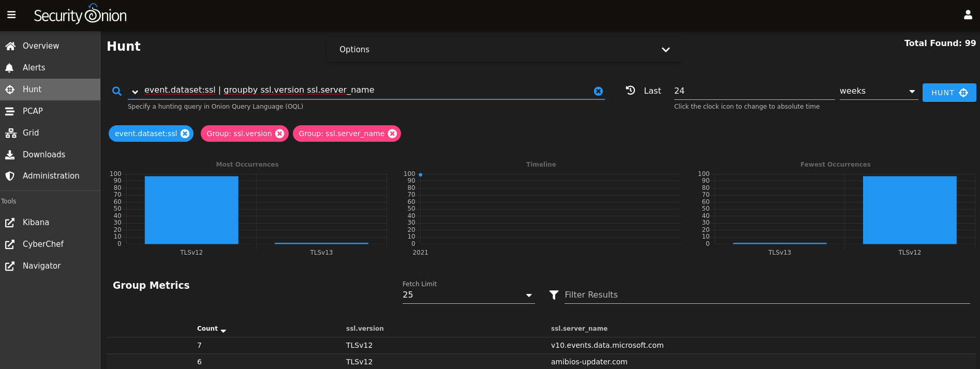Screen dimensions: 980x369
Task: Click the OQL query input field
Action: 366,91
